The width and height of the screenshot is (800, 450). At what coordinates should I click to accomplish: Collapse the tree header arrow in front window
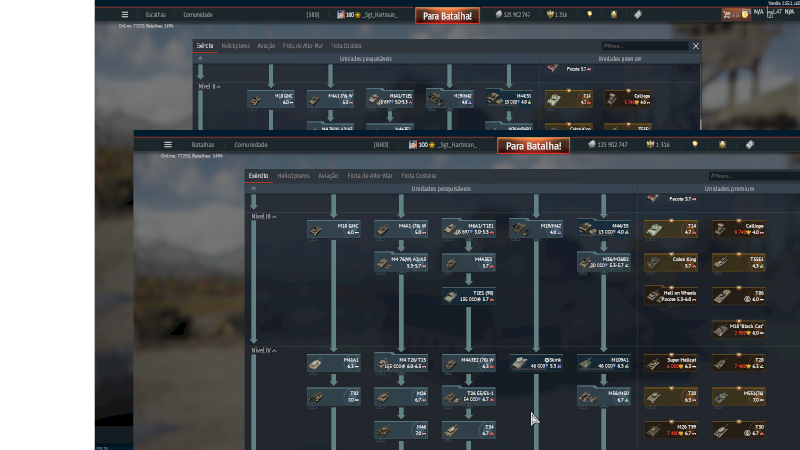point(254,189)
